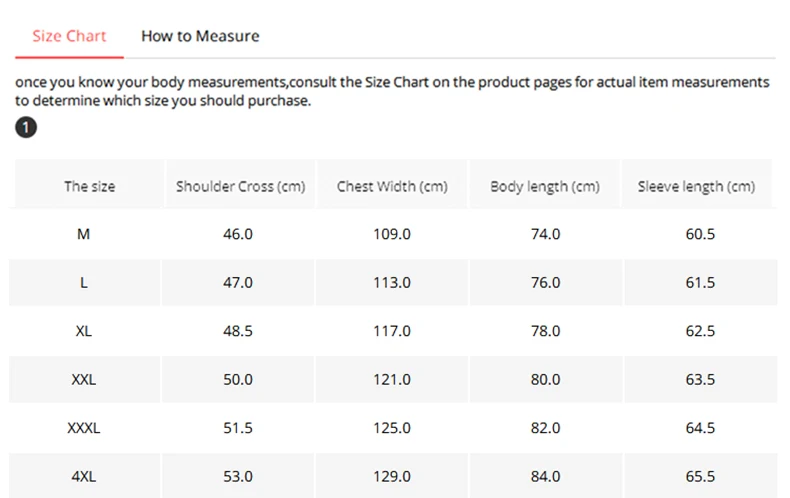The image size is (790, 498).
Task: Select the XXXL size row label
Action: pyautogui.click(x=84, y=428)
